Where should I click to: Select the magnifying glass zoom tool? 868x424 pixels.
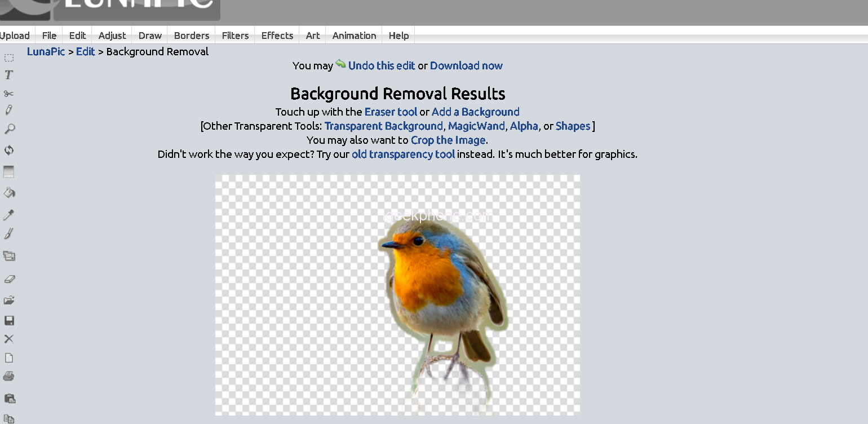[9, 129]
